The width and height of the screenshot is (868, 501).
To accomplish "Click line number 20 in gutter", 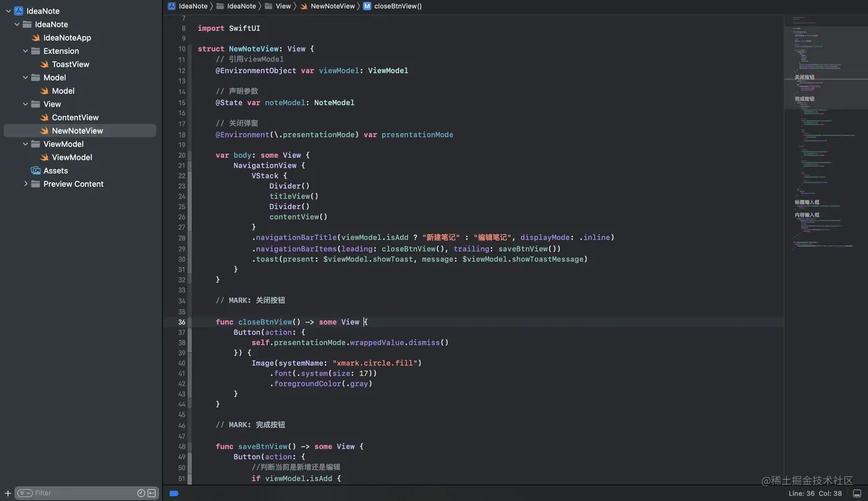I will click(182, 156).
